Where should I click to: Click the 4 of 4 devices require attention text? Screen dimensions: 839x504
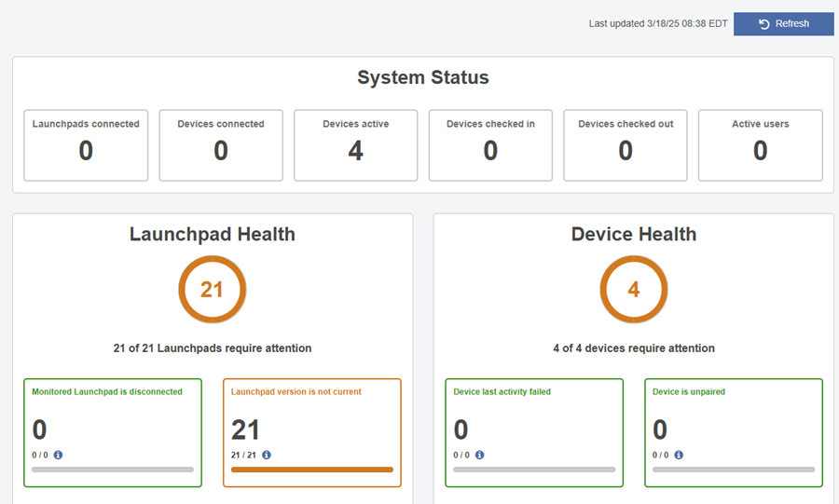634,348
